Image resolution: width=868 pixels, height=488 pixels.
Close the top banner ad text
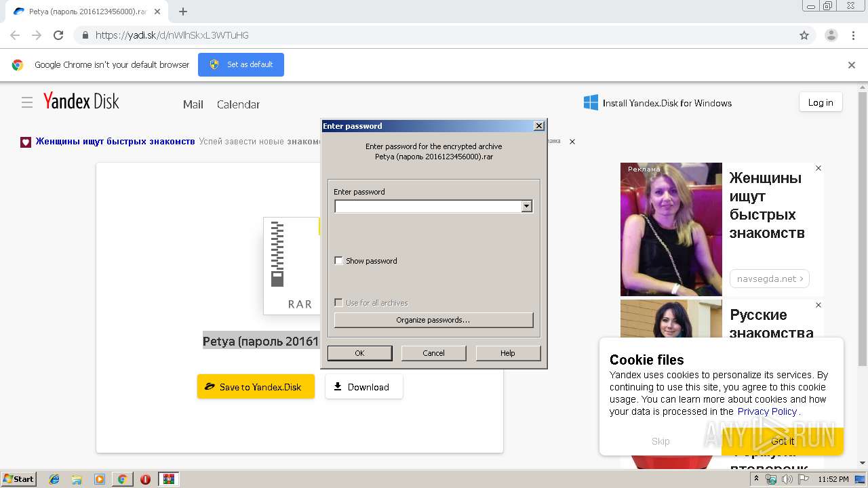(572, 142)
